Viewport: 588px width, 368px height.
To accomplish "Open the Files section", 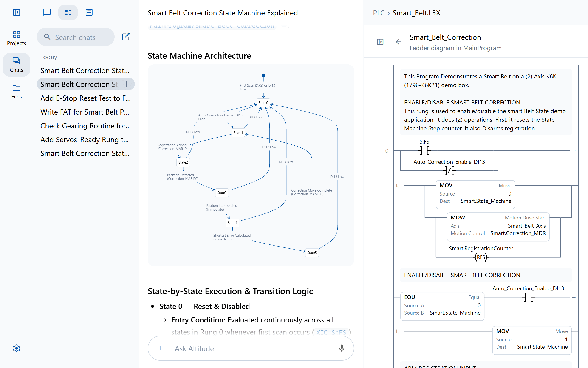I will click(x=16, y=92).
